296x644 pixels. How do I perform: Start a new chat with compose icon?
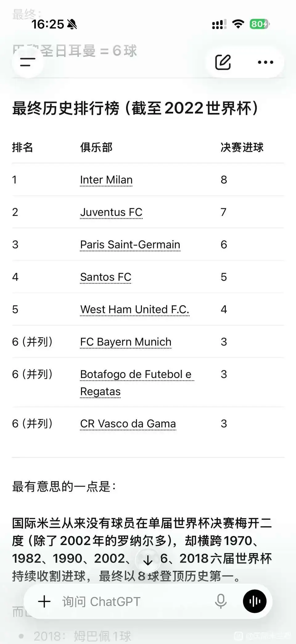pos(223,62)
